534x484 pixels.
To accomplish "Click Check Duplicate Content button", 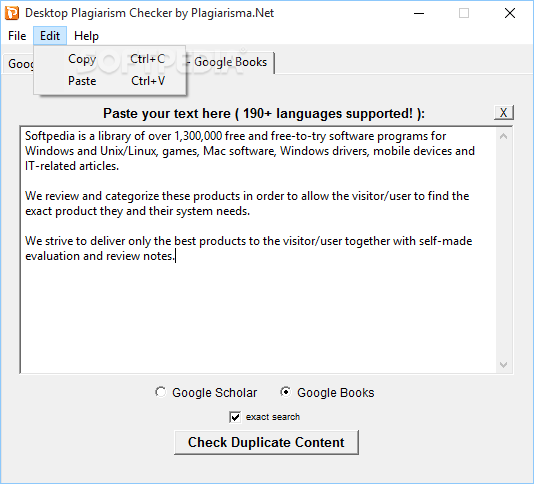I will (266, 442).
